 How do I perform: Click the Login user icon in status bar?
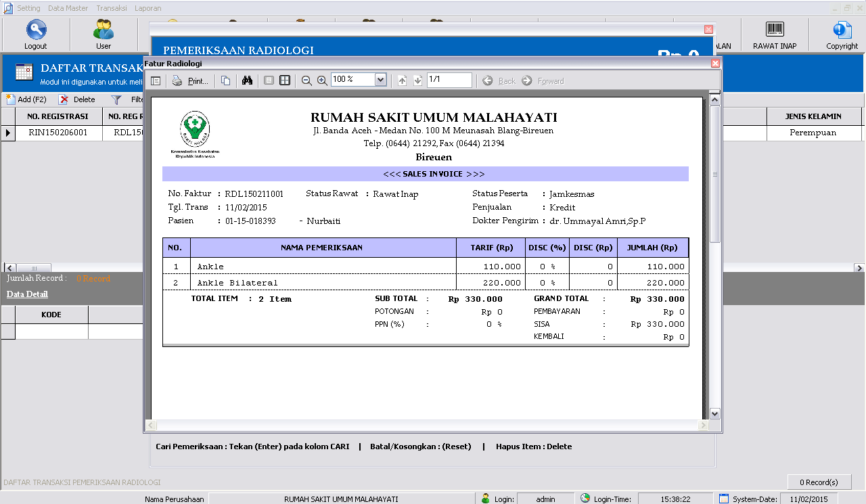[x=486, y=499]
